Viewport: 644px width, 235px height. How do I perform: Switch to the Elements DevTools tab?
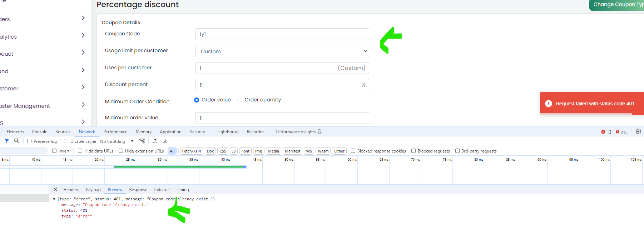(15, 132)
